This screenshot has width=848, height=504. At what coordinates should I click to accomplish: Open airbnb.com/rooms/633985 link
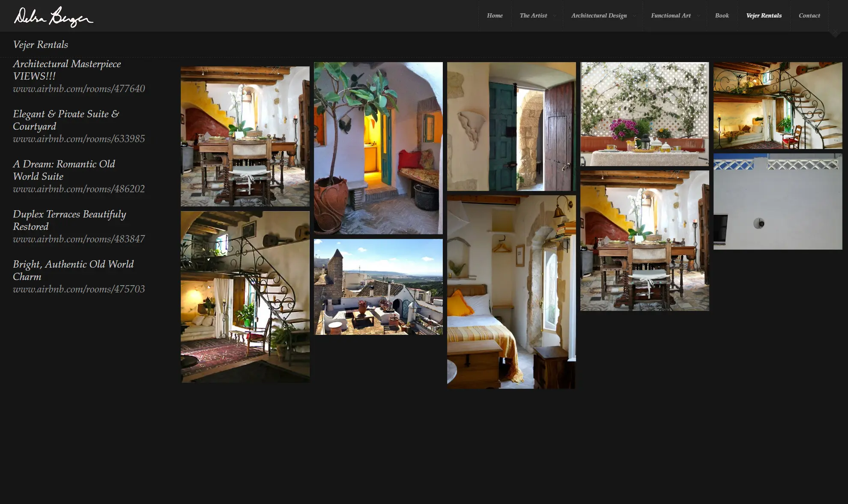[79, 139]
